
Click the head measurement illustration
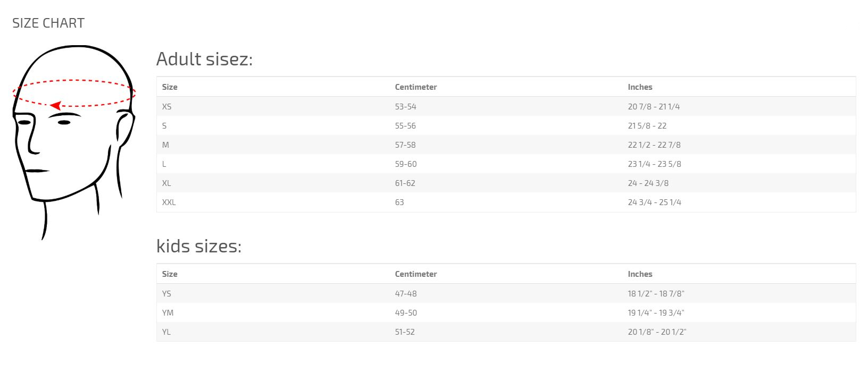pos(73,142)
